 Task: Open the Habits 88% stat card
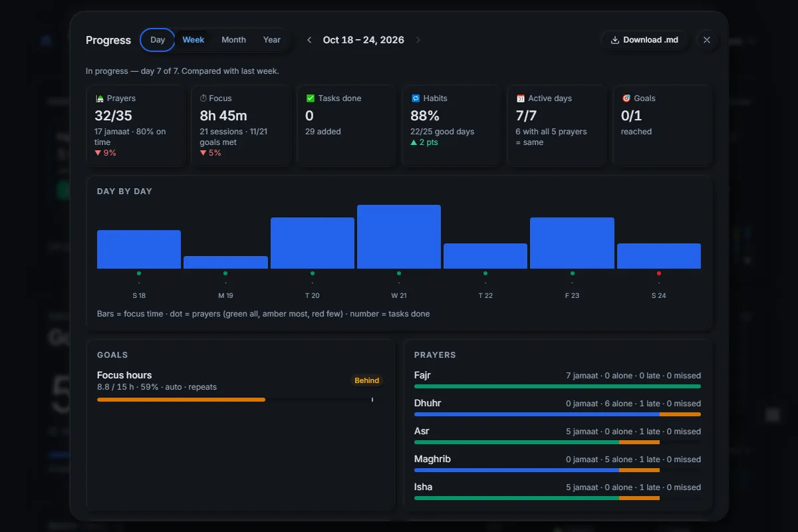452,126
